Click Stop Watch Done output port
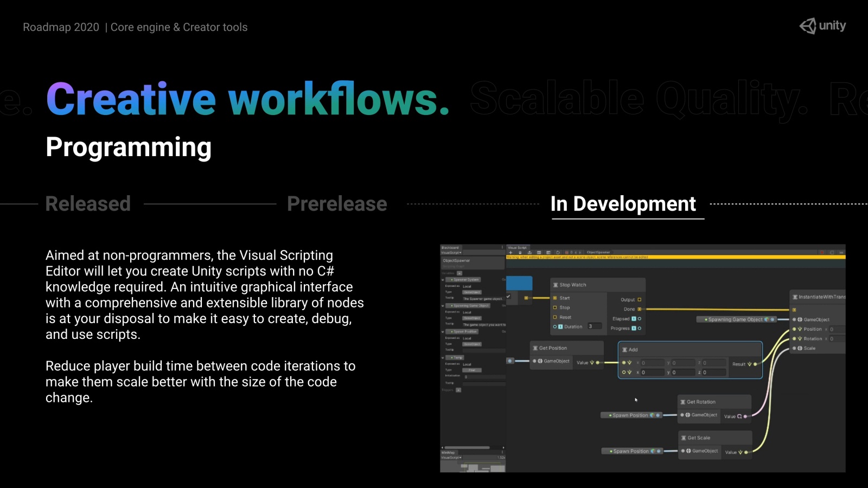The image size is (868, 488). tap(640, 309)
